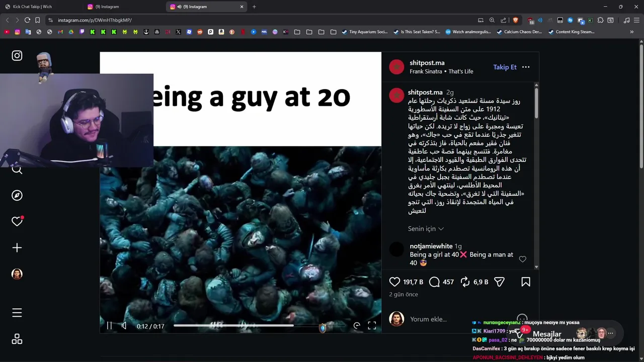The width and height of the screenshot is (644, 362).
Task: Open the Brave browser hamburger menu
Action: click(637, 20)
